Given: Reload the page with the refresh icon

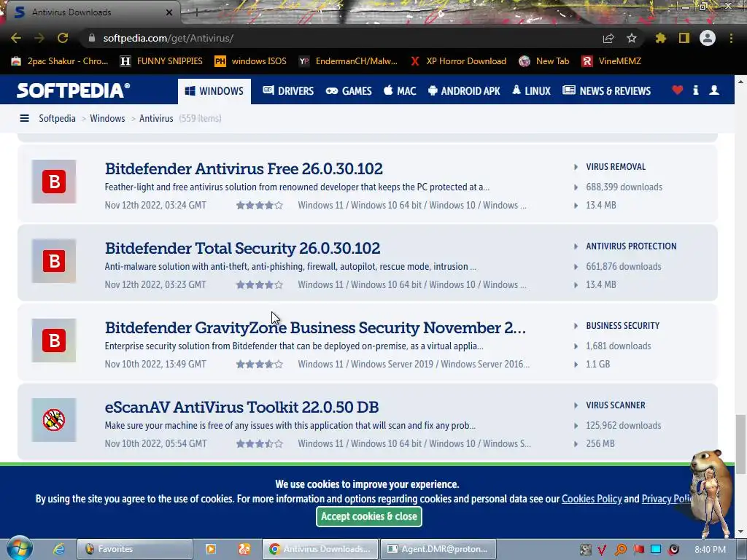Looking at the screenshot, I should point(63,38).
